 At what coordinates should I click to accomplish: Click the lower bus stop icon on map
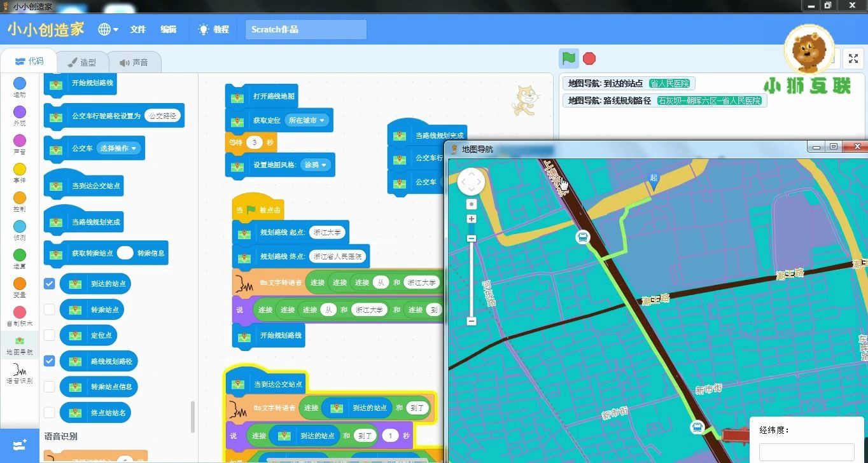[x=697, y=427]
